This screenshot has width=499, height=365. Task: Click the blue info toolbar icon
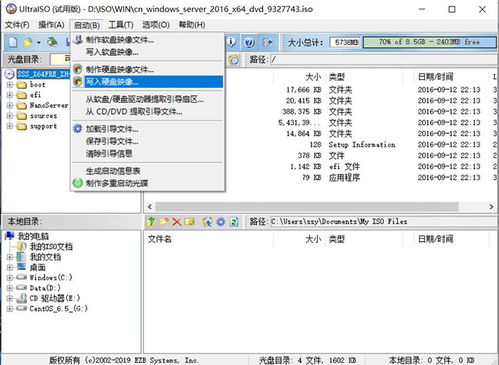[x=232, y=42]
